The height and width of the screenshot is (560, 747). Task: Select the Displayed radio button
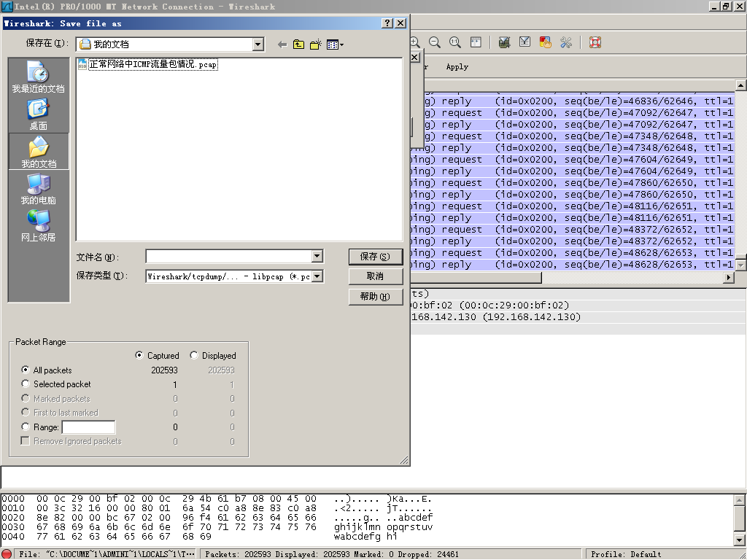tap(194, 355)
